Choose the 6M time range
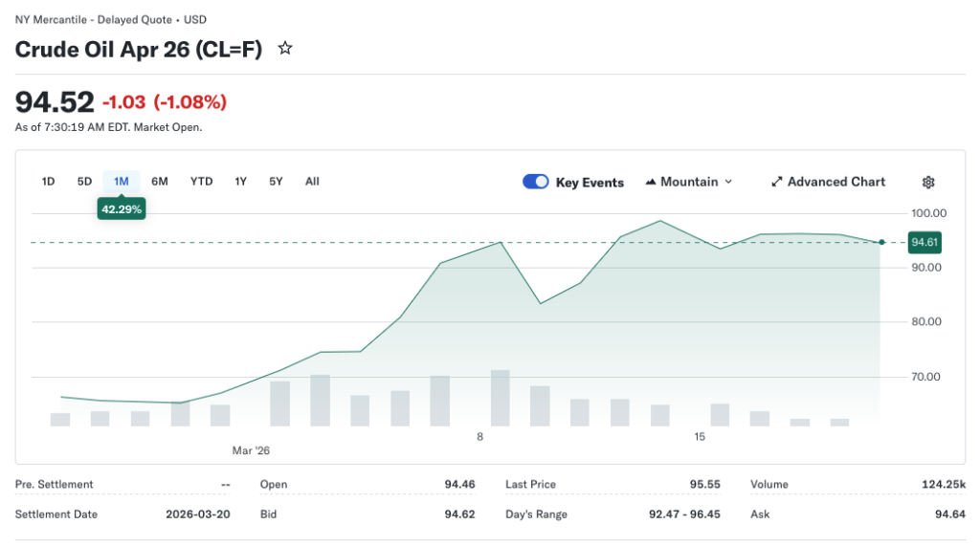This screenshot has height=546, width=980. point(160,182)
